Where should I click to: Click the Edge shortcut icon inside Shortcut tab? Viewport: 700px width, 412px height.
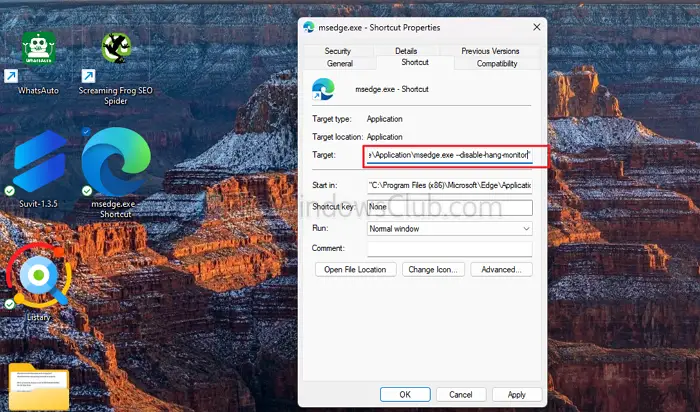(x=323, y=89)
